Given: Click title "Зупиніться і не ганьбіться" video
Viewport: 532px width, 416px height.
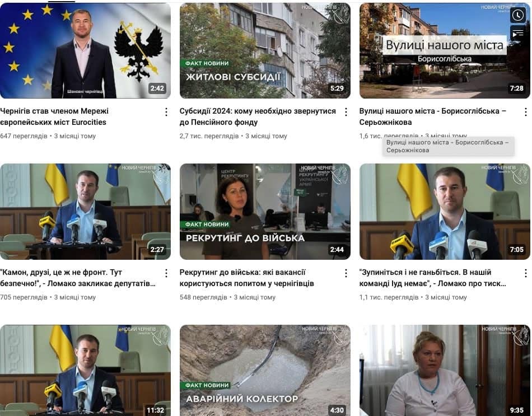Looking at the screenshot, I should pos(433,278).
